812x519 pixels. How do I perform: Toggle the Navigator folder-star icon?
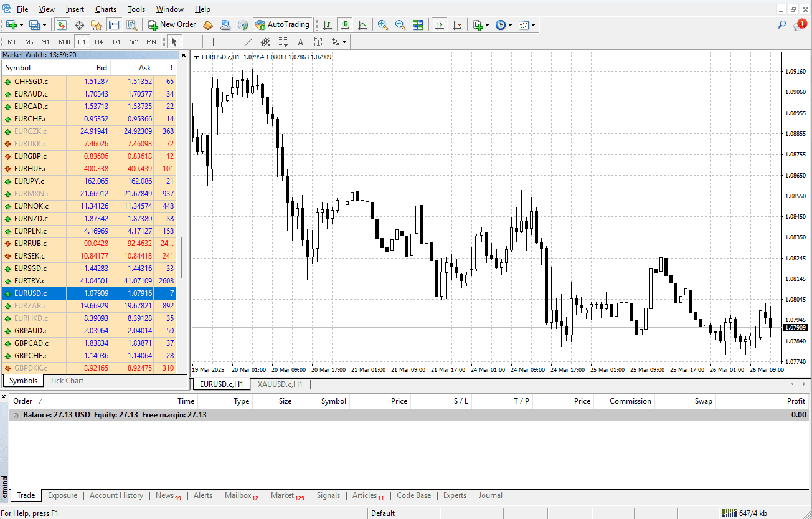97,25
